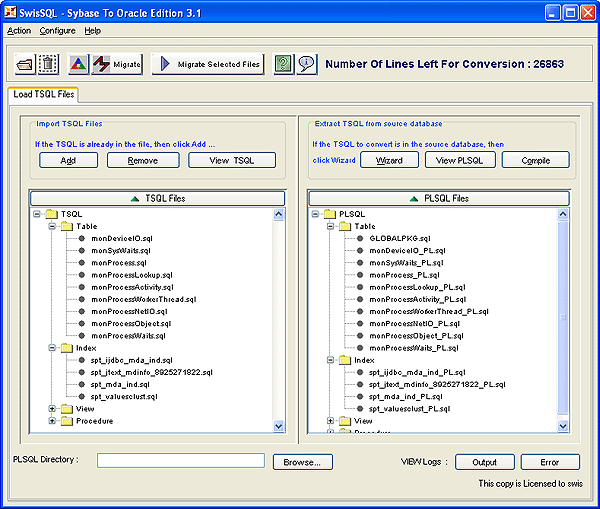Select monSysWaits_PL.sql file
Viewport: 600px width, 509px height.
tap(406, 263)
